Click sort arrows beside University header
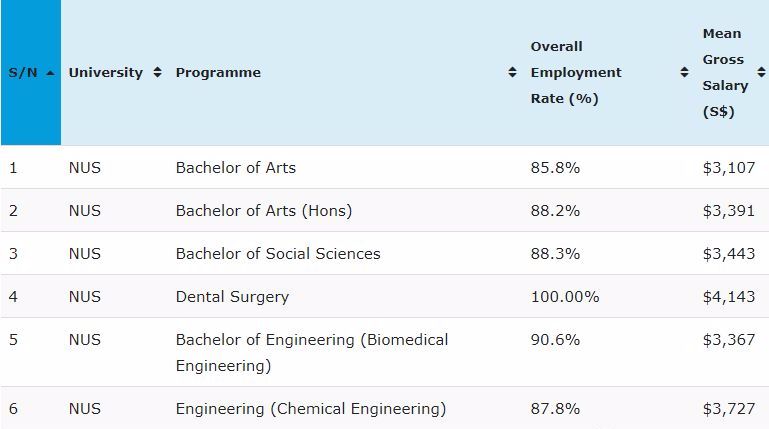769x429 pixels. click(157, 73)
